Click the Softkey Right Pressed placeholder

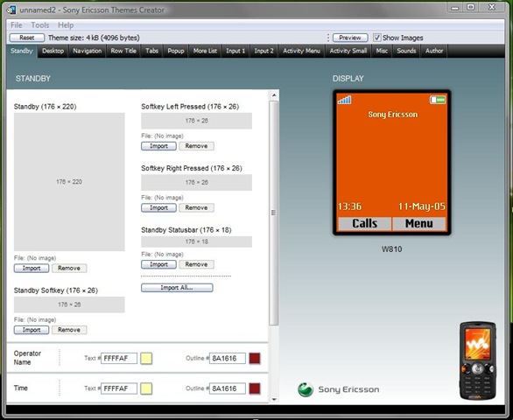196,182
